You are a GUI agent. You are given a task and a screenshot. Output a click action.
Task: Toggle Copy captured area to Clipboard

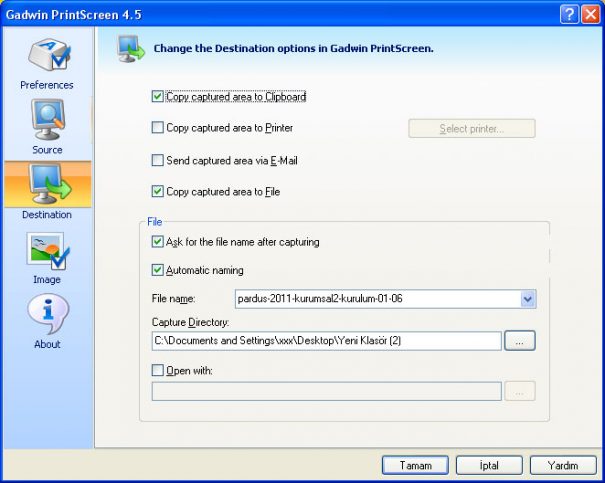(157, 96)
